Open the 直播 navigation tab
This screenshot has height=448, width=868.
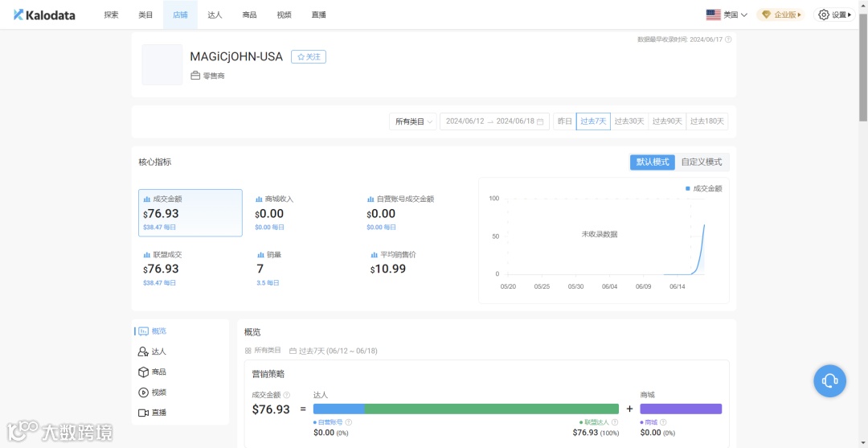pos(319,15)
